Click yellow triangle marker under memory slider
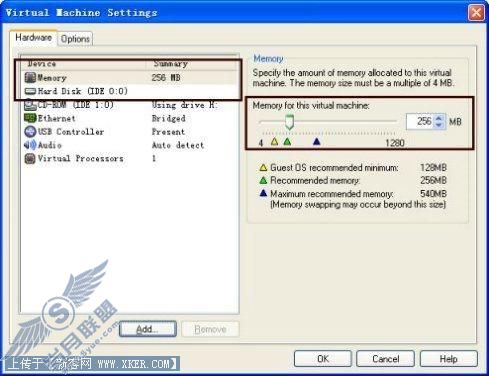 pos(274,142)
